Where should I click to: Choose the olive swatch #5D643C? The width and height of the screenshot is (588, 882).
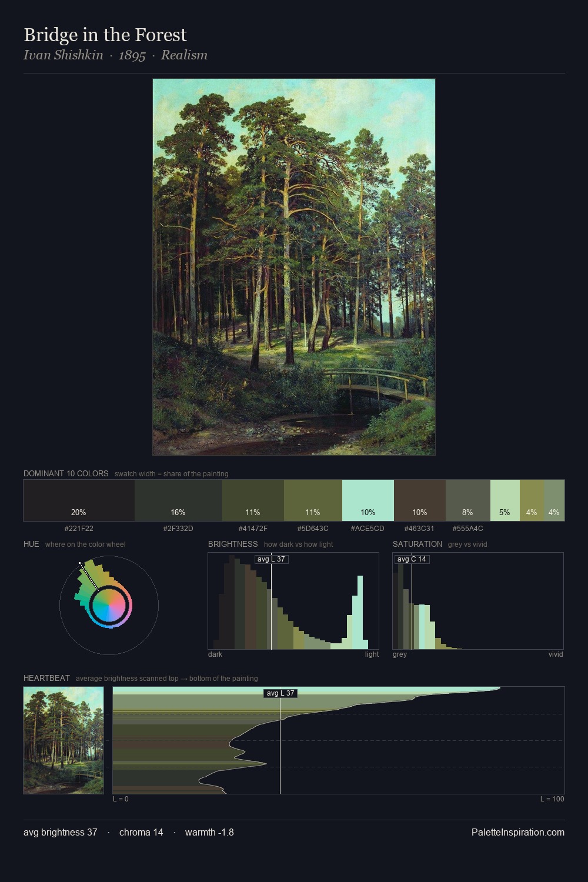pyautogui.click(x=313, y=500)
